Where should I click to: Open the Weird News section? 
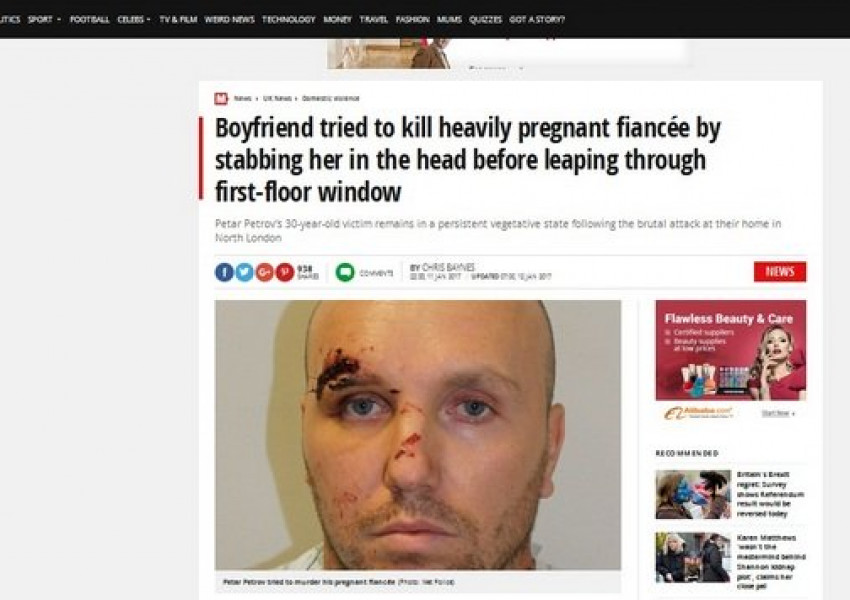[229, 20]
